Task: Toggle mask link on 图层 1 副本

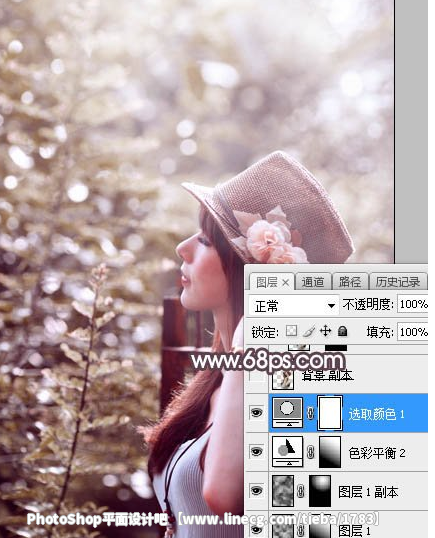Action: (x=301, y=491)
